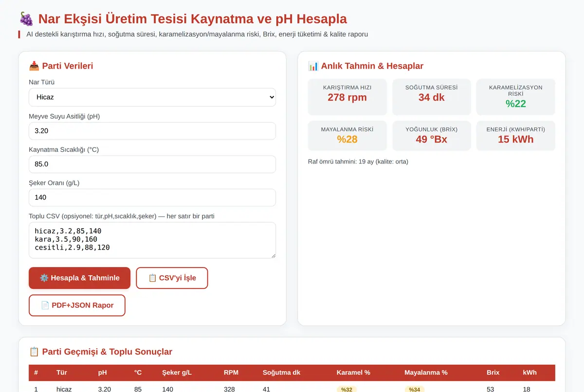Click the kWh column header
Viewport: 584px width, 392px height.
tap(530, 373)
